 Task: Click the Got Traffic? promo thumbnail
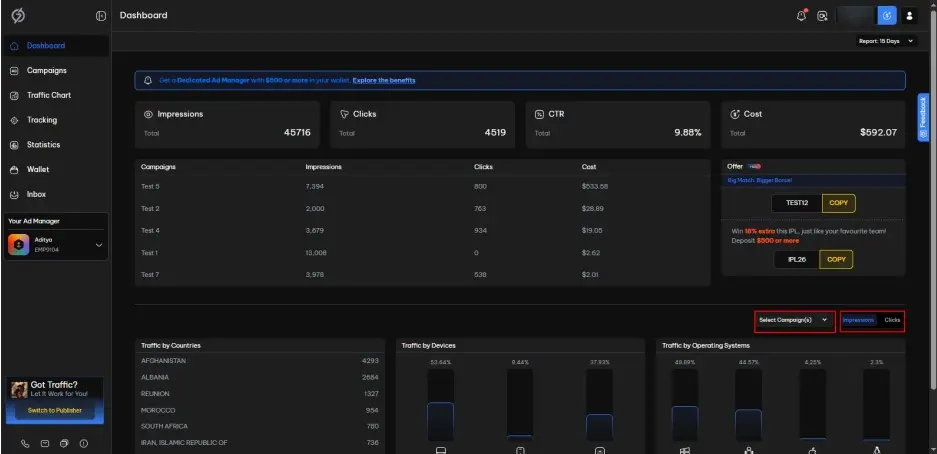19,390
